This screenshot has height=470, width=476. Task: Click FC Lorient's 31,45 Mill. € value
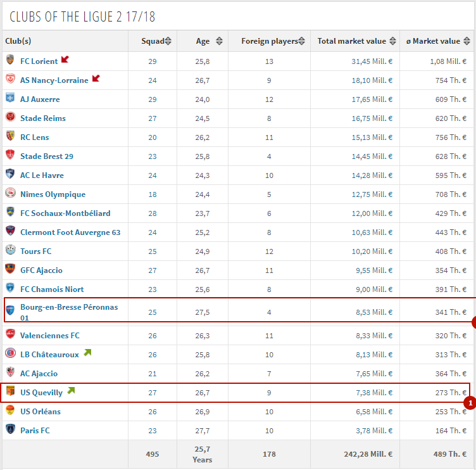pos(372,61)
